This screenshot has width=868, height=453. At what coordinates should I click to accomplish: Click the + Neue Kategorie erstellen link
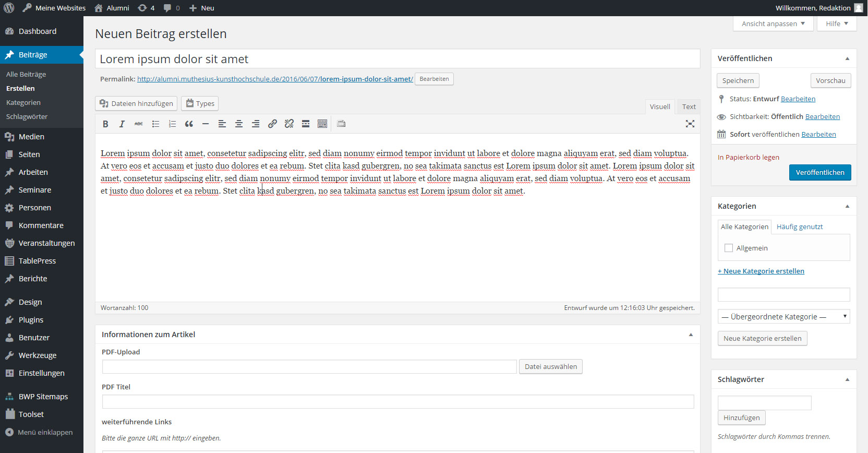pos(761,271)
